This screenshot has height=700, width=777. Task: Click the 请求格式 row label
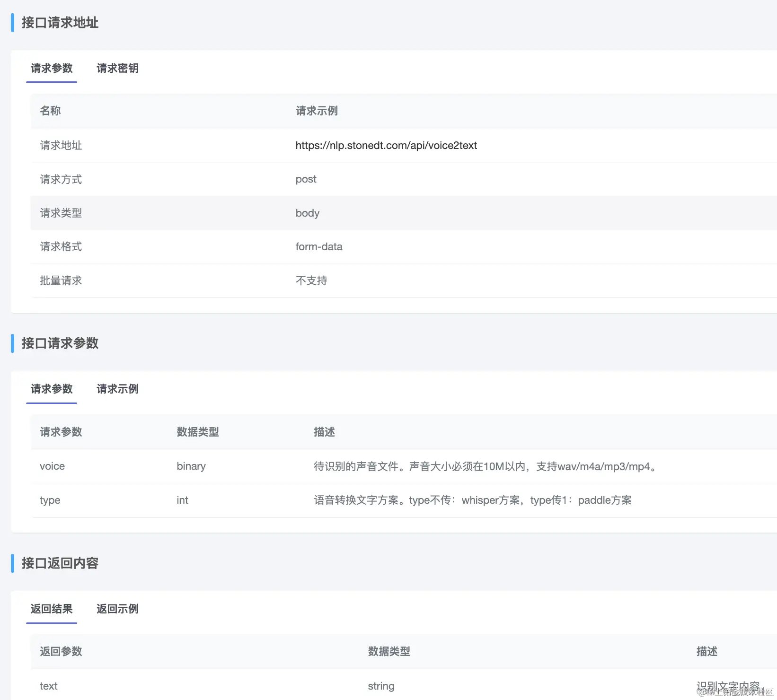point(61,246)
